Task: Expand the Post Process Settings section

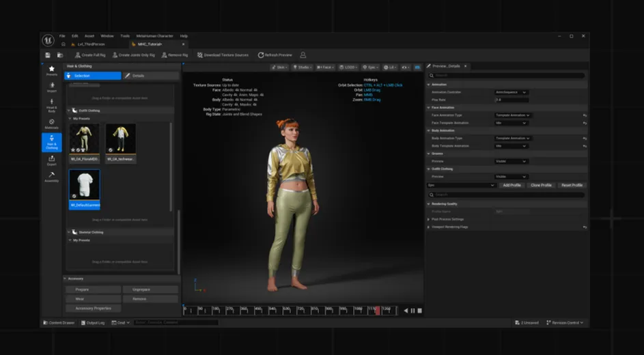Action: [428, 219]
